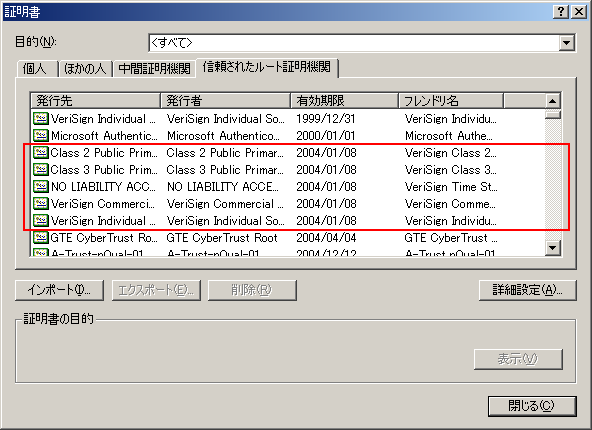Click the list scrollbar up arrow
Image resolution: width=592 pixels, height=430 pixels.
552,101
